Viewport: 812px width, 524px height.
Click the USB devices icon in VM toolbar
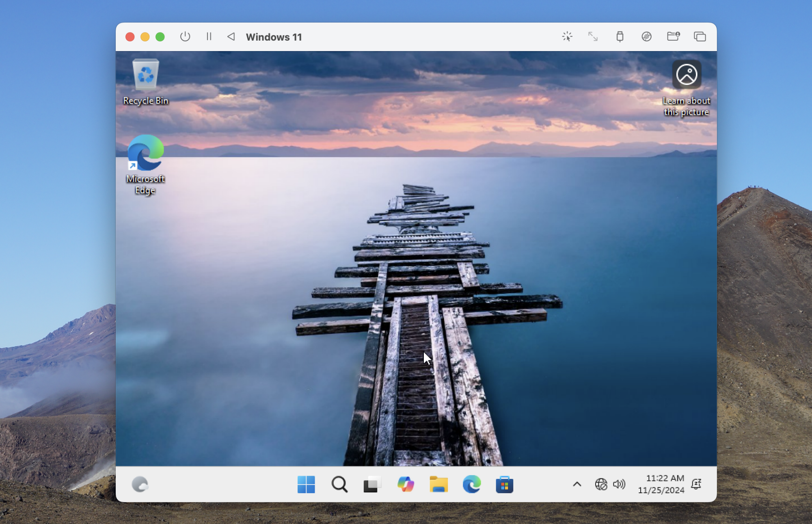(x=619, y=37)
